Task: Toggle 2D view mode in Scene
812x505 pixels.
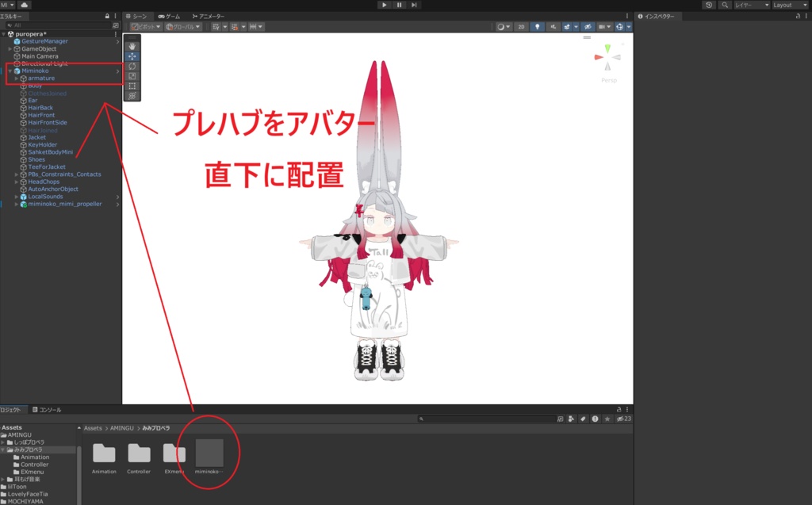Action: [521, 26]
